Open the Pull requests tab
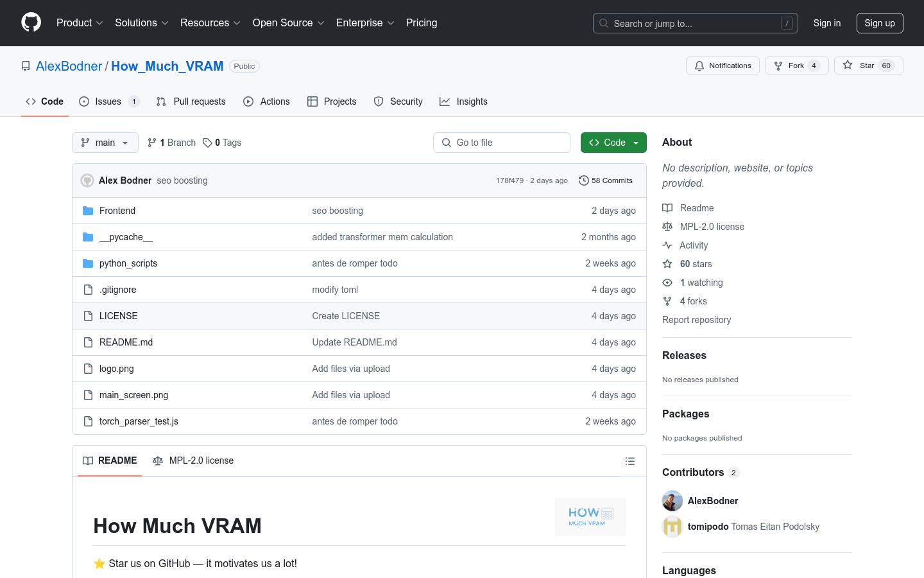 click(191, 101)
